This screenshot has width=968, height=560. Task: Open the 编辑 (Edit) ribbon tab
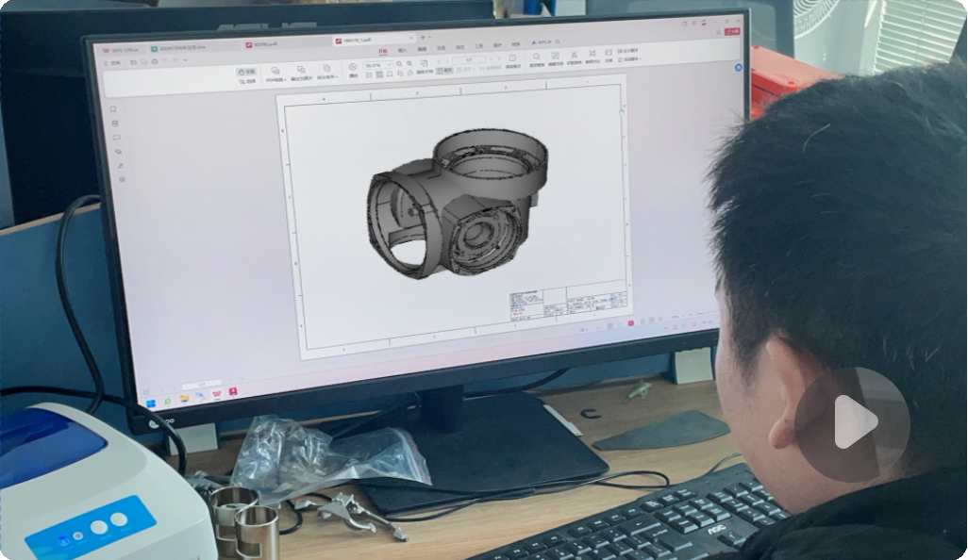pos(422,49)
